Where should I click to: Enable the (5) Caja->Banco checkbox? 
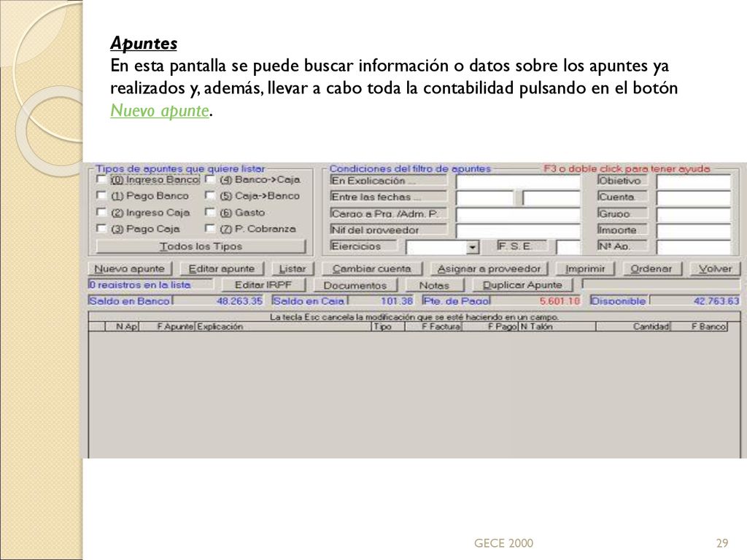point(209,195)
